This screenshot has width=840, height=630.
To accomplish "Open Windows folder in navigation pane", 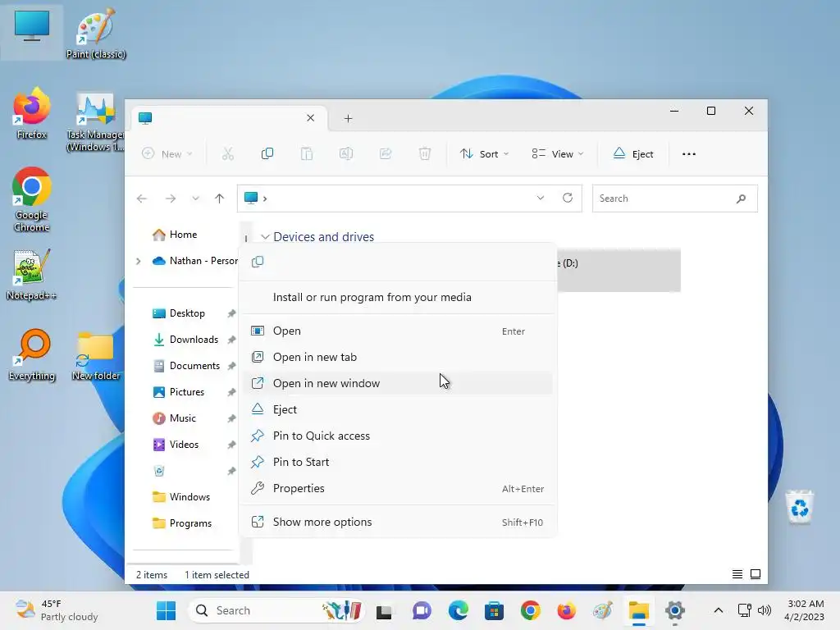I will tap(181, 497).
